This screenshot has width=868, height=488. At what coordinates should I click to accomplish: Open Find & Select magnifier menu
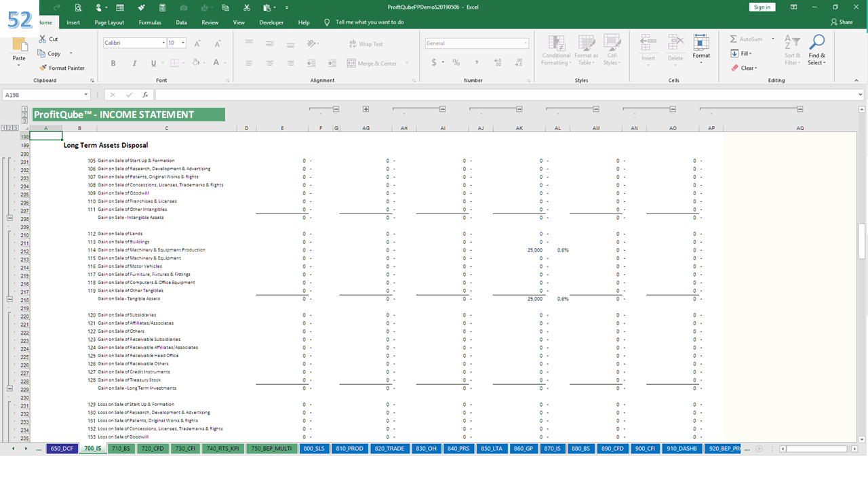click(817, 50)
